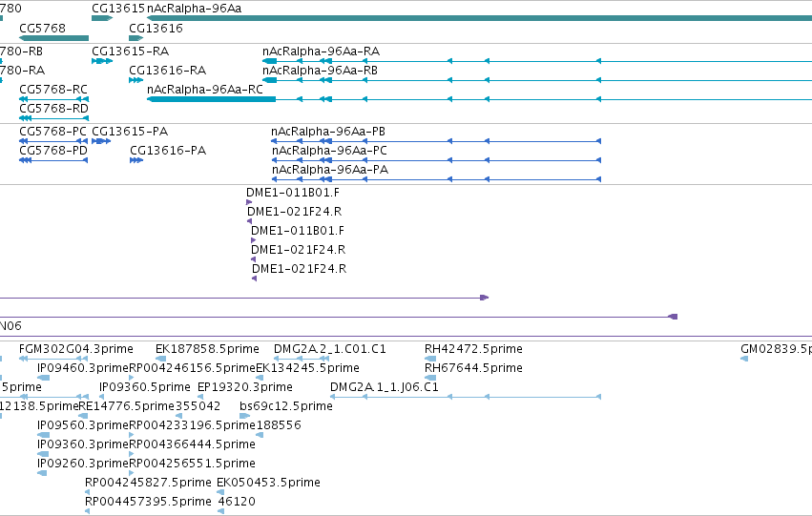Click the teal CG13616 gene arrow glyph
This screenshot has height=516, width=812.
[136, 38]
